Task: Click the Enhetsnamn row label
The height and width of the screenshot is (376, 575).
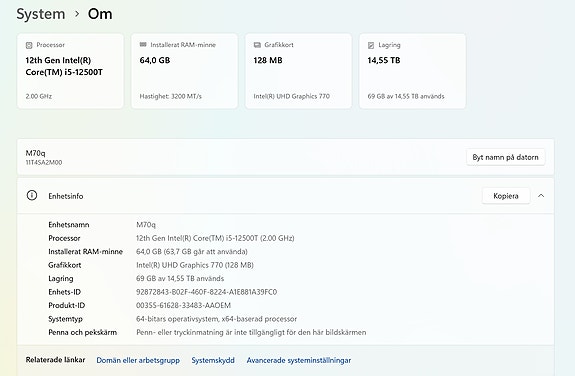Action: click(69, 224)
